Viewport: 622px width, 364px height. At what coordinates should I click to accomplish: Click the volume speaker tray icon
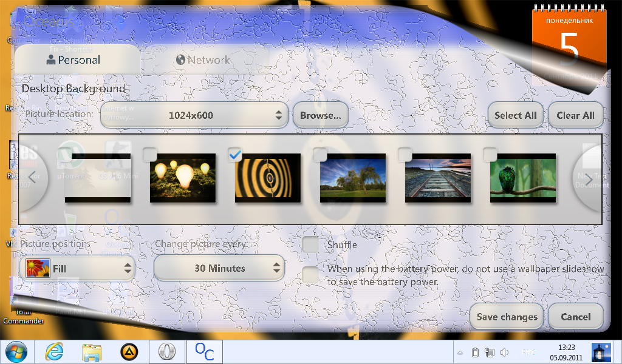pos(504,352)
